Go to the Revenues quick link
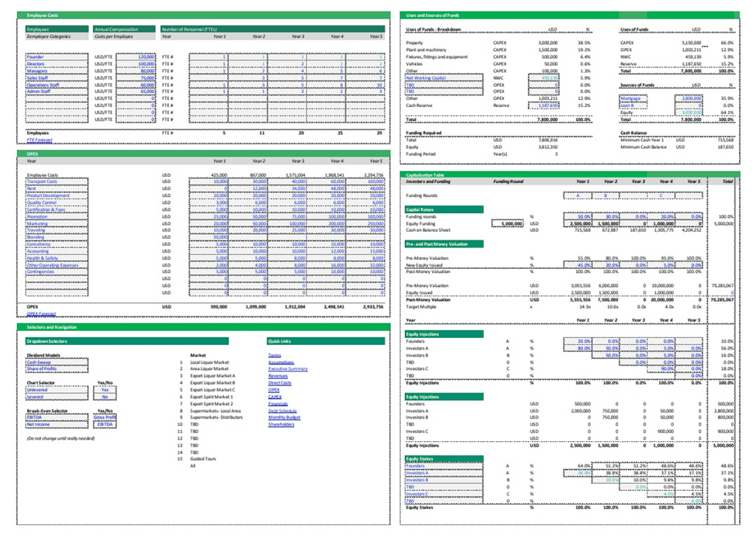Viewport: 756px width, 542px height. (x=278, y=375)
